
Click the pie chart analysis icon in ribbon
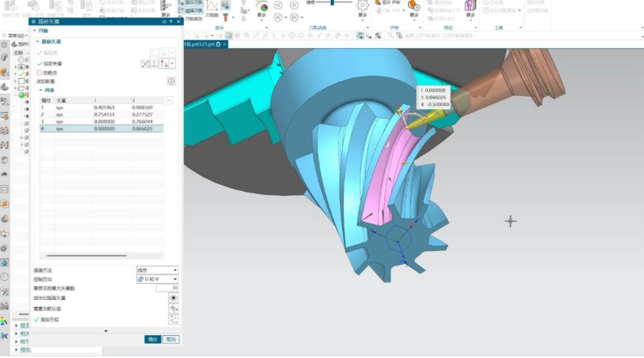click(x=261, y=6)
